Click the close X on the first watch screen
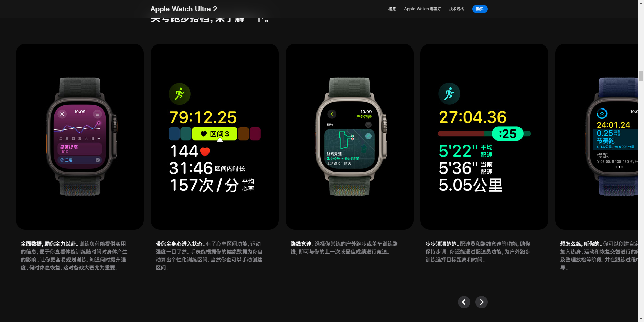644x322 pixels. [x=62, y=114]
